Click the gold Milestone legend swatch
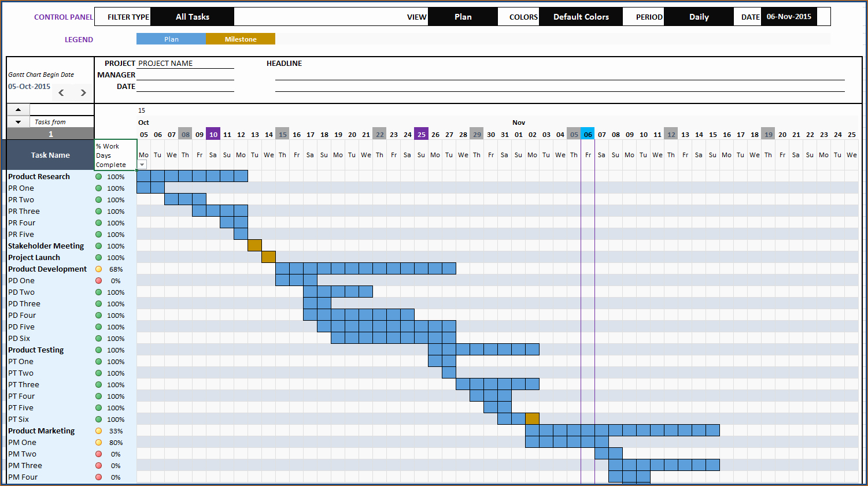This screenshot has width=868, height=486. (241, 39)
